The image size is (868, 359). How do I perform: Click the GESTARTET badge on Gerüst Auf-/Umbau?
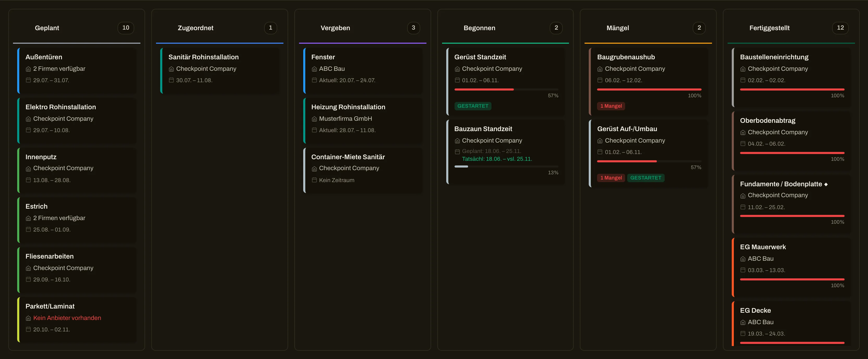[646, 178]
